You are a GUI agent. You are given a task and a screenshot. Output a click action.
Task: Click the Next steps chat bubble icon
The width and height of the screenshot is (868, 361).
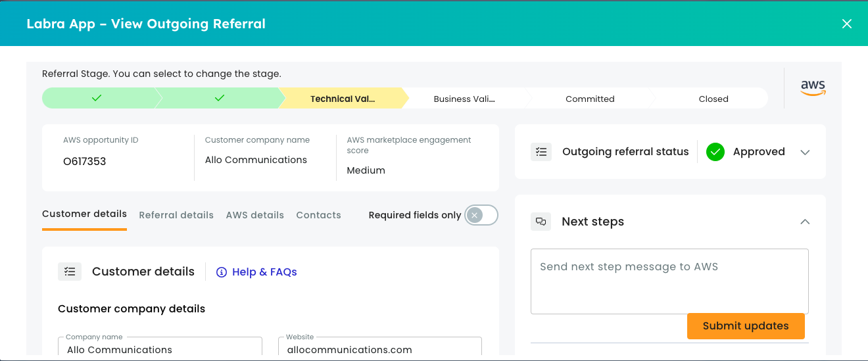coord(541,222)
